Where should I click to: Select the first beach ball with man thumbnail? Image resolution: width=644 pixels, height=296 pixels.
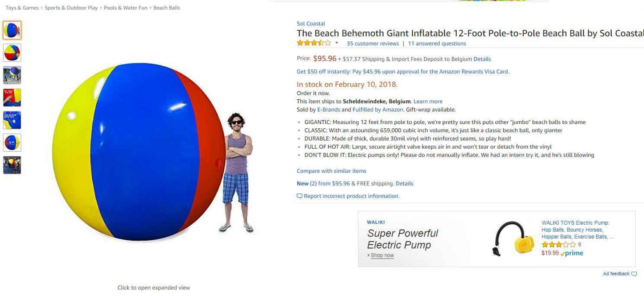tap(12, 30)
